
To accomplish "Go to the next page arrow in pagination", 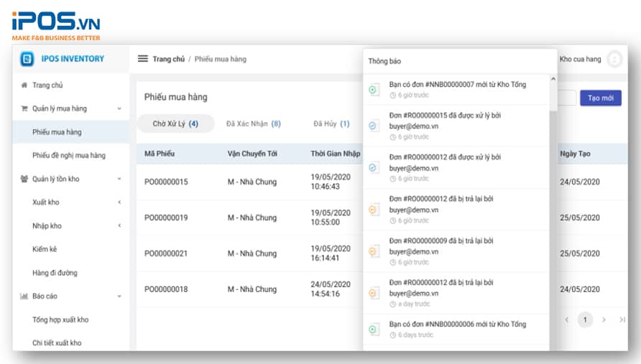I will [604, 319].
